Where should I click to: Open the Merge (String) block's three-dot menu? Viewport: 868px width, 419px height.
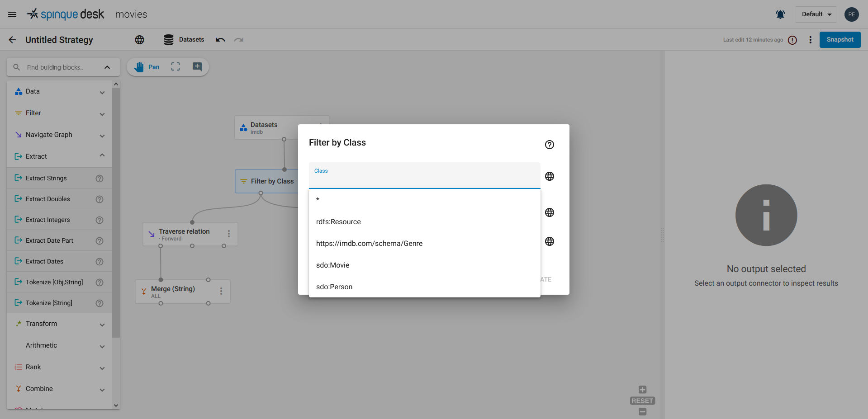[221, 291]
